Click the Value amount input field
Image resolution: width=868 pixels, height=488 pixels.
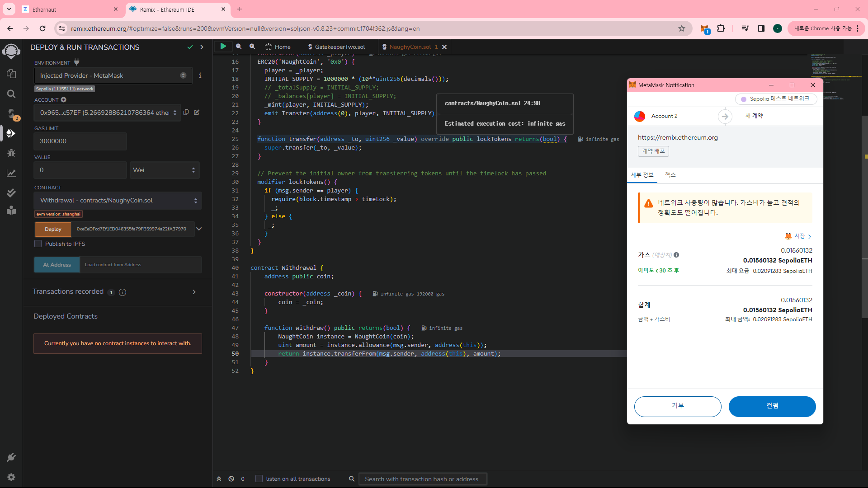pyautogui.click(x=80, y=170)
